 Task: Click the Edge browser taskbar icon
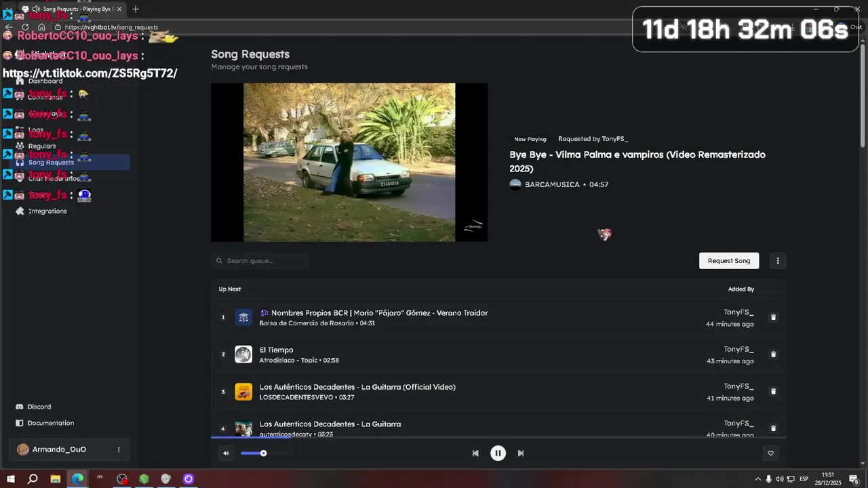[x=77, y=479]
